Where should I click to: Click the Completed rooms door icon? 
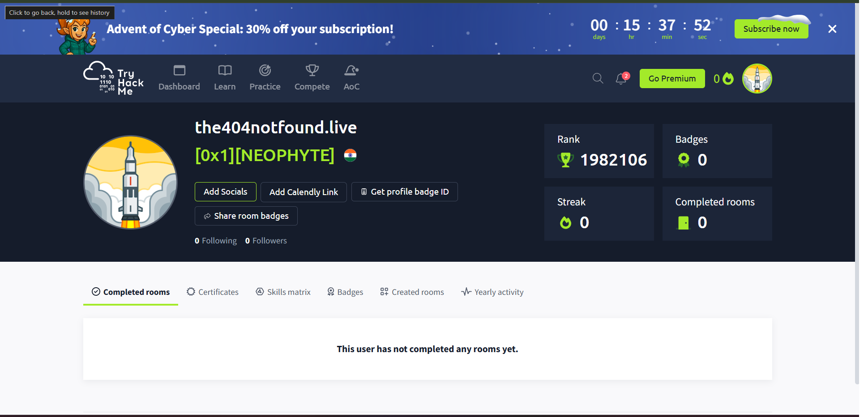684,222
